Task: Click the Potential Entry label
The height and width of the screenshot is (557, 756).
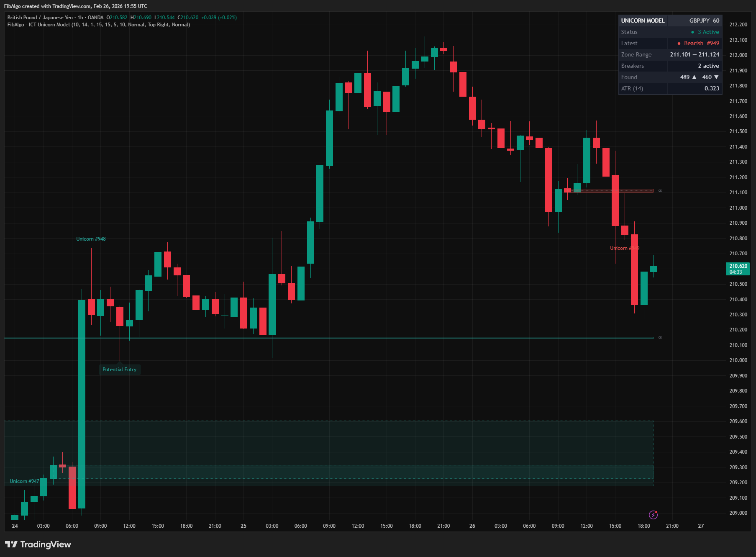Action: 119,370
